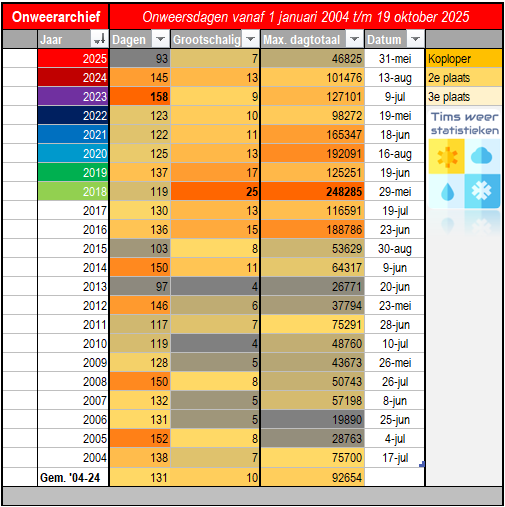Select the 2e plaats legend cell

[464, 78]
